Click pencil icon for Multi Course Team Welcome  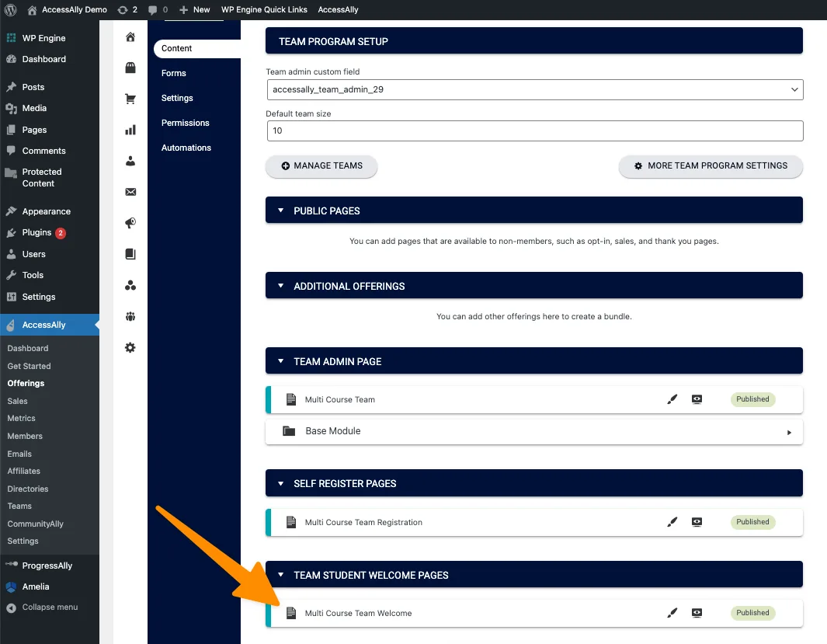point(672,613)
